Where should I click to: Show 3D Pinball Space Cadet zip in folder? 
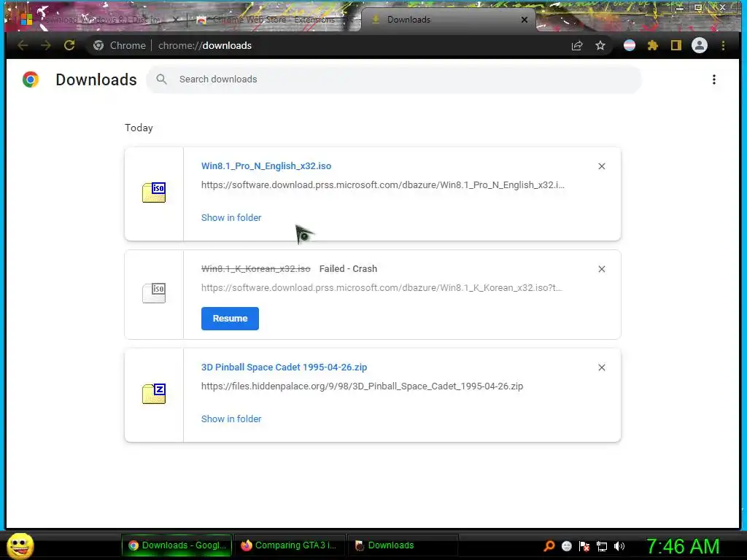click(x=231, y=419)
